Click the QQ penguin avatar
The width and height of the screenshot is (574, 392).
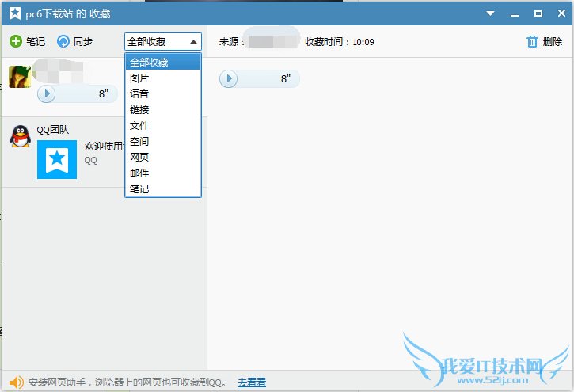(x=21, y=136)
